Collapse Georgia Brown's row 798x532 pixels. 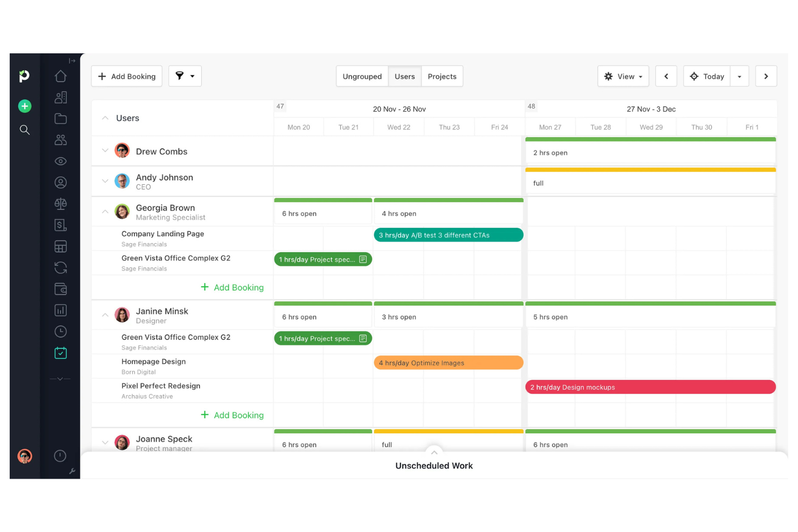pyautogui.click(x=105, y=211)
